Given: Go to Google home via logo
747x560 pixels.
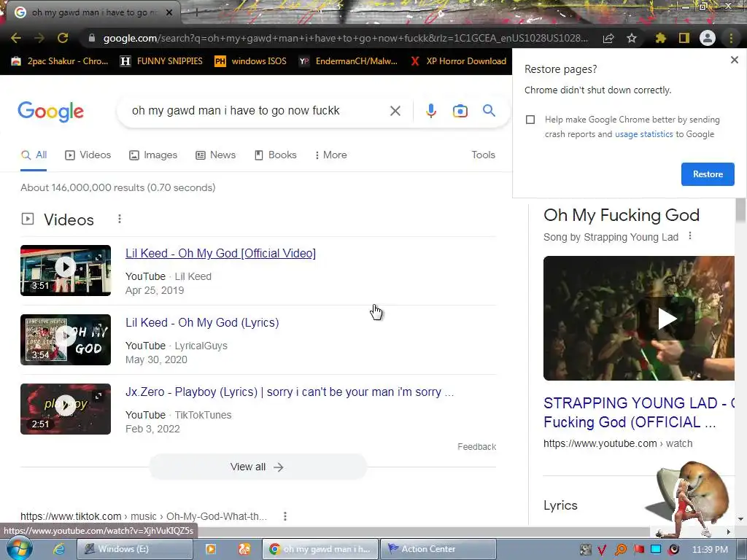Looking at the screenshot, I should (x=50, y=112).
